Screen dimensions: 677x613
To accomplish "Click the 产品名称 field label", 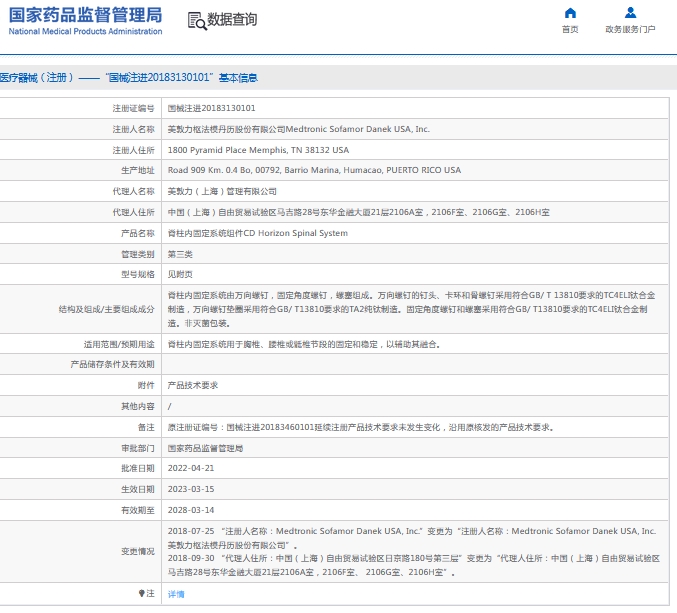I will click(138, 233).
